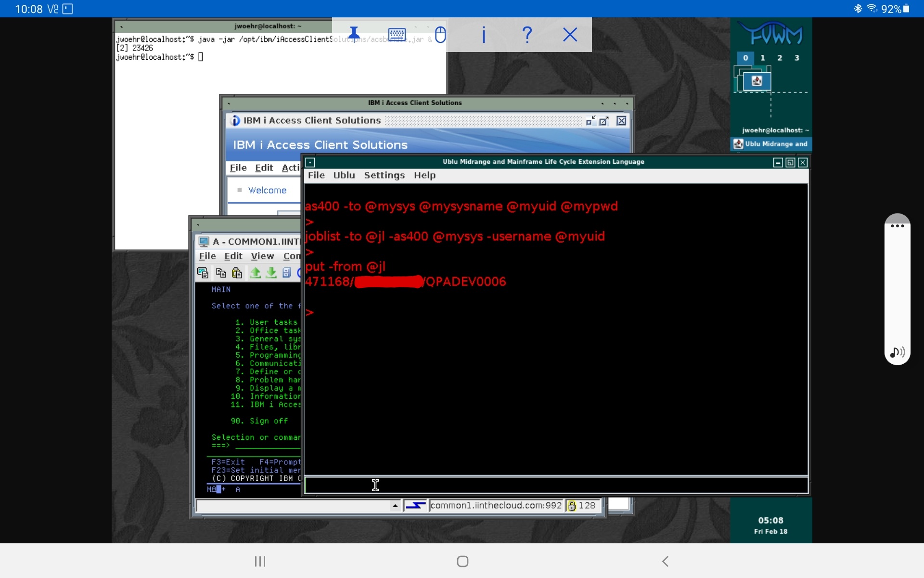Select jwoehr@localhost in FVWM window list
Image resolution: width=924 pixels, height=578 pixels.
pos(775,130)
